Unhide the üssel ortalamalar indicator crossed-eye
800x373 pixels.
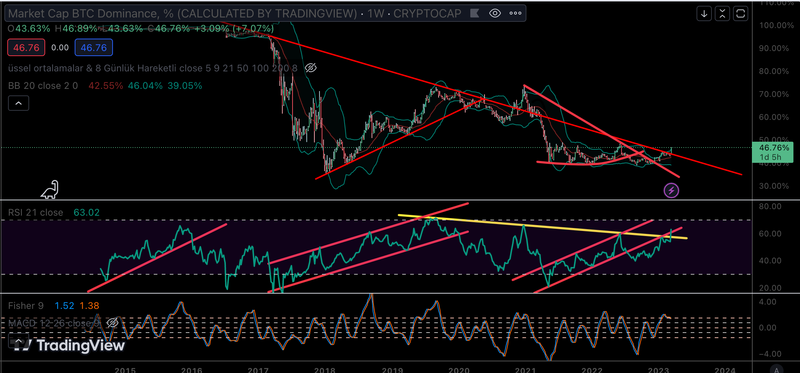click(311, 68)
